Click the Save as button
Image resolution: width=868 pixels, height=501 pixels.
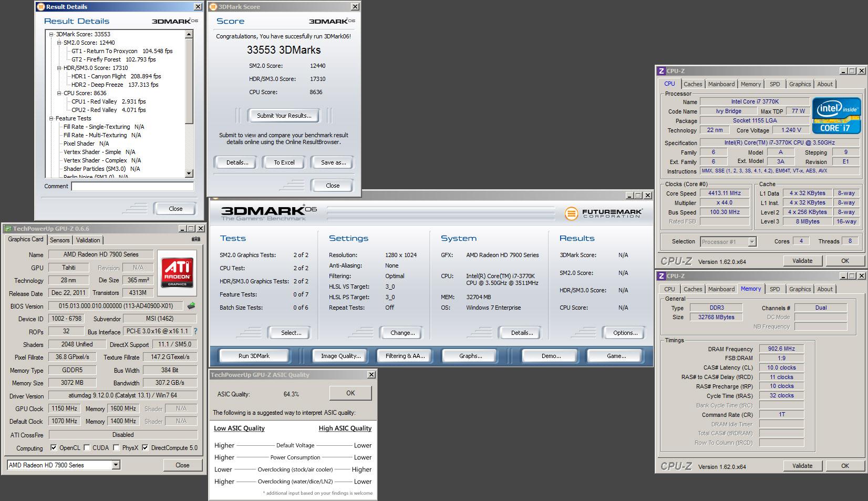click(333, 162)
